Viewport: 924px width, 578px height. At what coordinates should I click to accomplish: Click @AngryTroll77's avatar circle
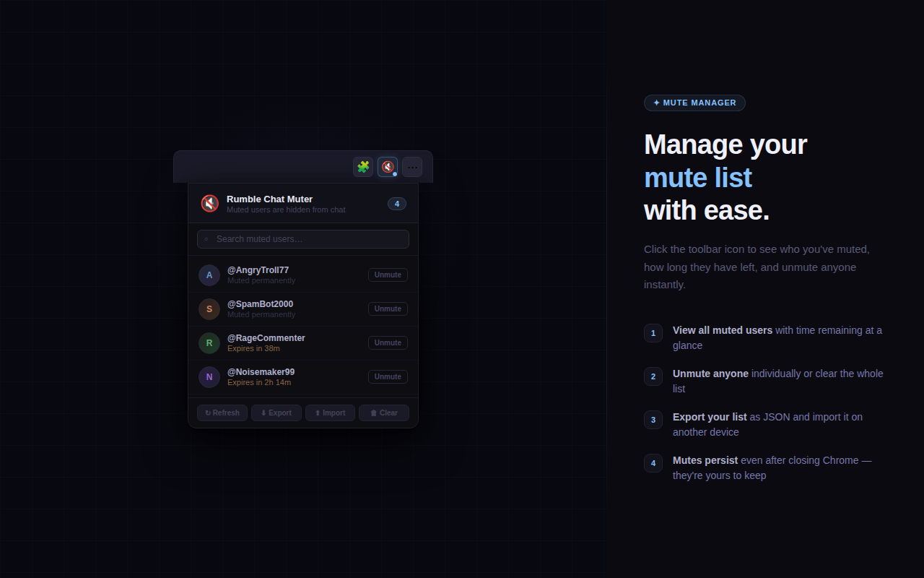pyautogui.click(x=209, y=275)
